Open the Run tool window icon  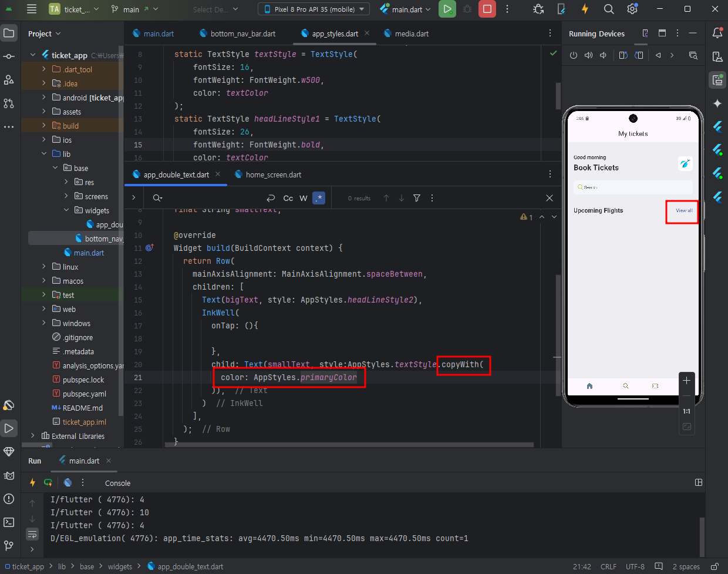pos(9,428)
